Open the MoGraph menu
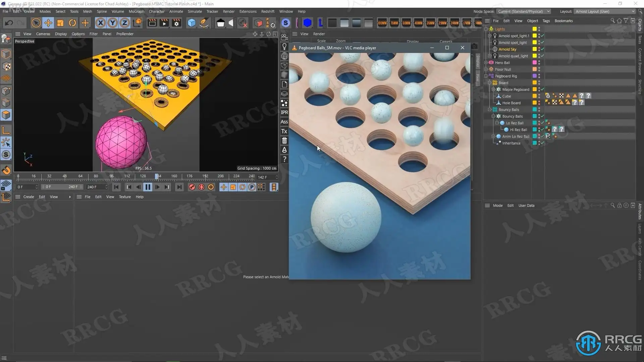Viewport: 644px width, 362px height. click(136, 11)
